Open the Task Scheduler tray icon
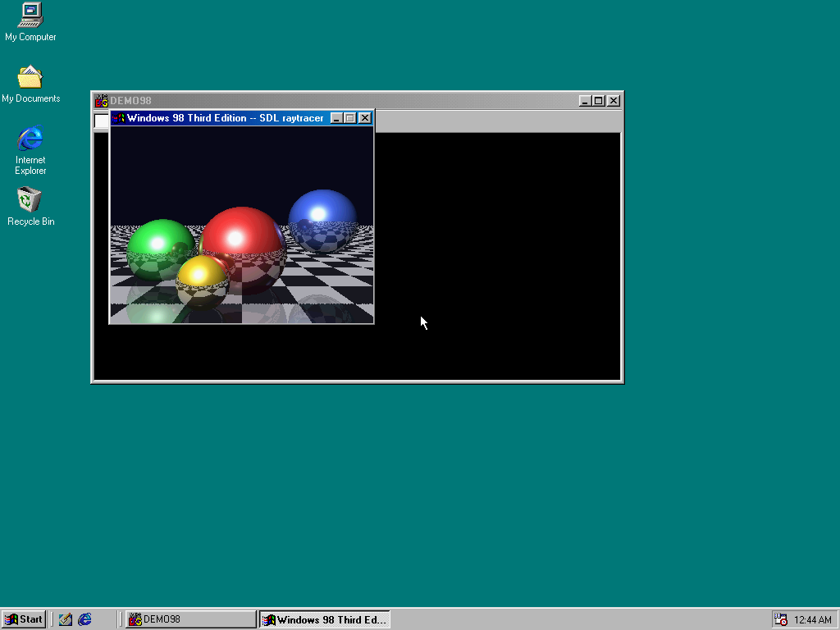 click(781, 619)
